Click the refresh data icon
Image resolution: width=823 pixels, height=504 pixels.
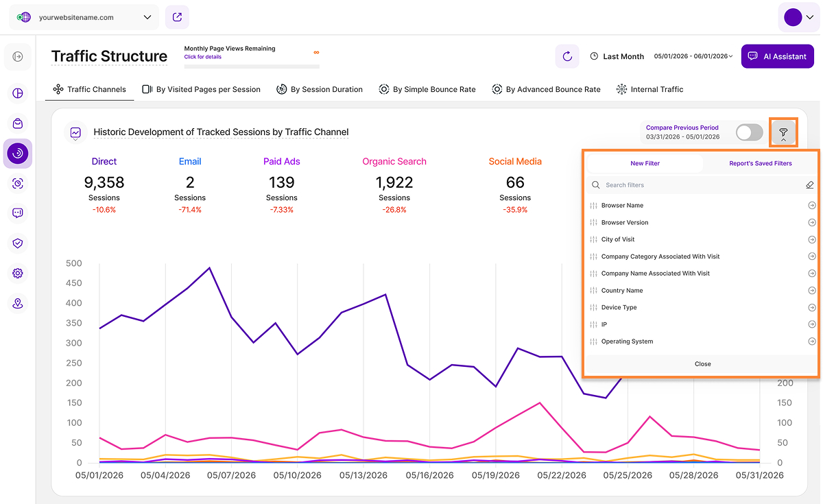567,56
